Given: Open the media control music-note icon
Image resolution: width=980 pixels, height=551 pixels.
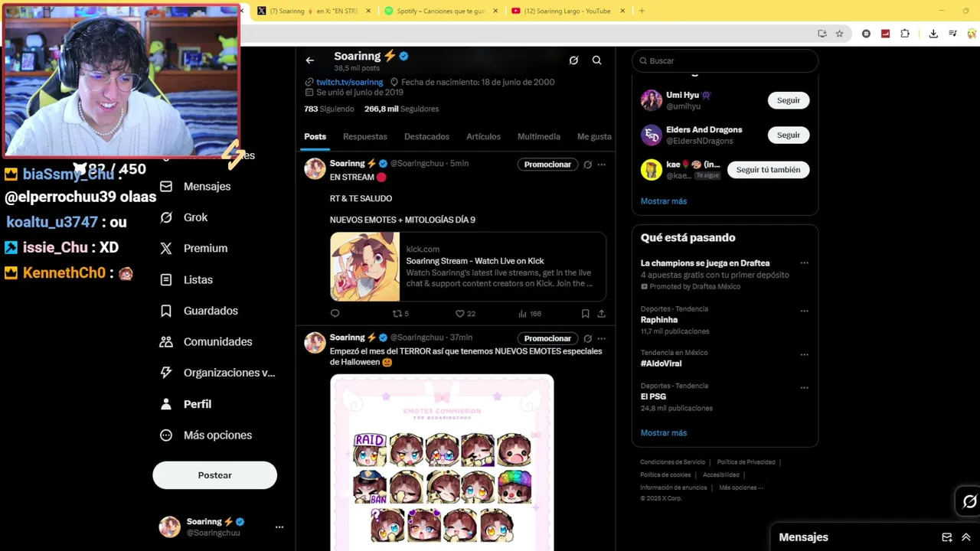Looking at the screenshot, I should pyautogui.click(x=952, y=34).
